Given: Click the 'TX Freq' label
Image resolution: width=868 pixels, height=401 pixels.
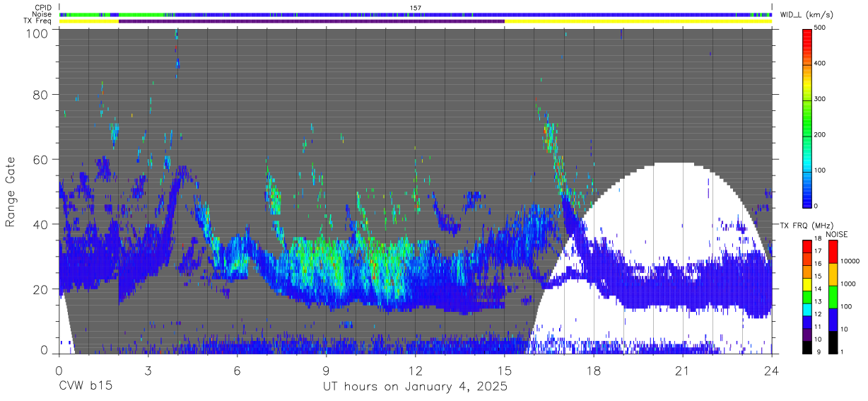Looking at the screenshot, I should click(x=39, y=21).
